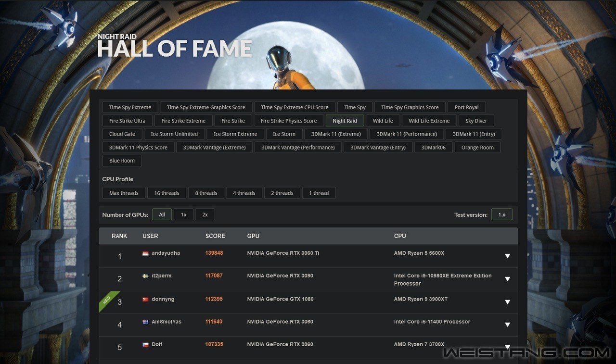Open Time Spy Extreme Graphics Score tab

click(206, 107)
